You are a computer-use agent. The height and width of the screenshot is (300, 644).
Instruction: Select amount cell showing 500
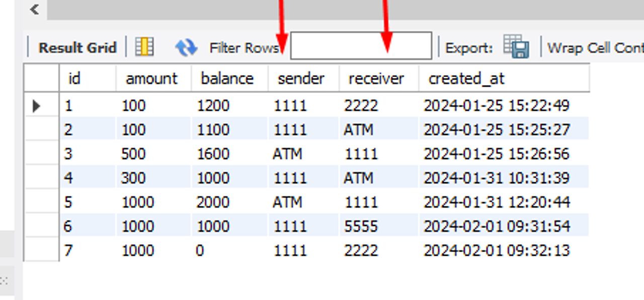[x=153, y=154]
